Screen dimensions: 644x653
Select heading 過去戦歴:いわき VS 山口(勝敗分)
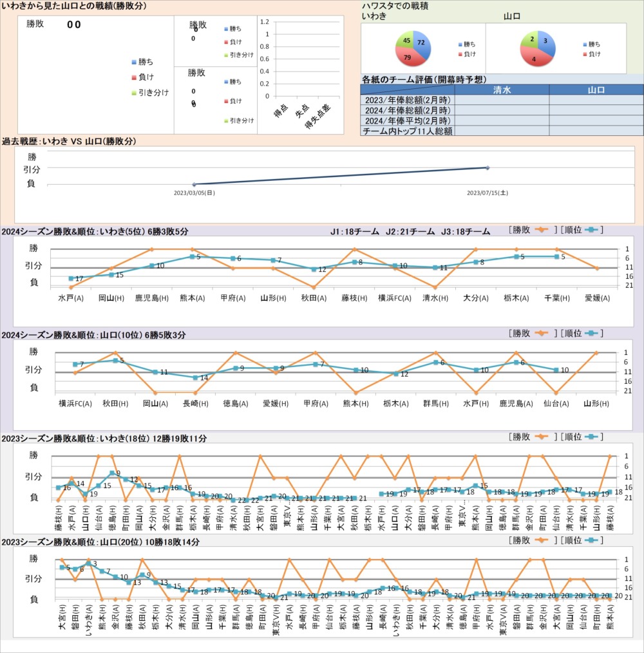click(69, 141)
